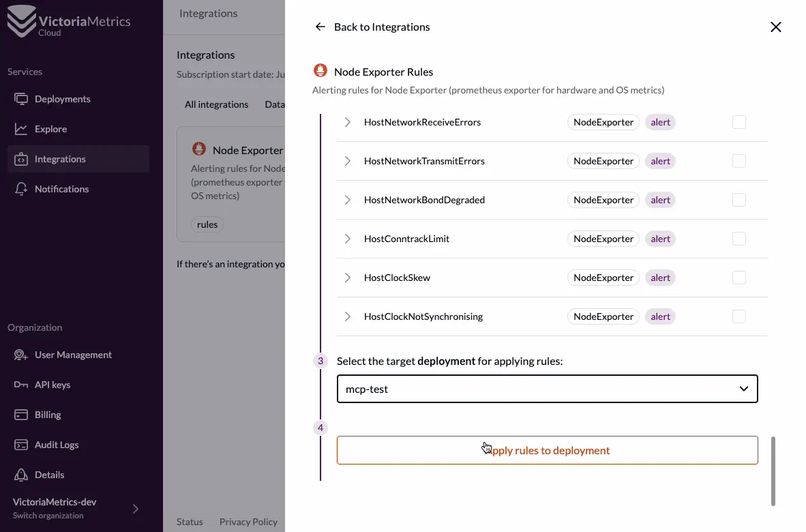Click the Details icon in sidebar
This screenshot has width=806, height=532.
click(21, 475)
